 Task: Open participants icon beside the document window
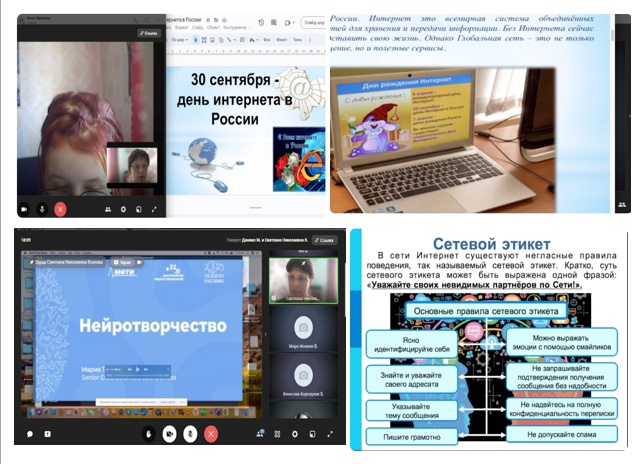(x=622, y=204)
